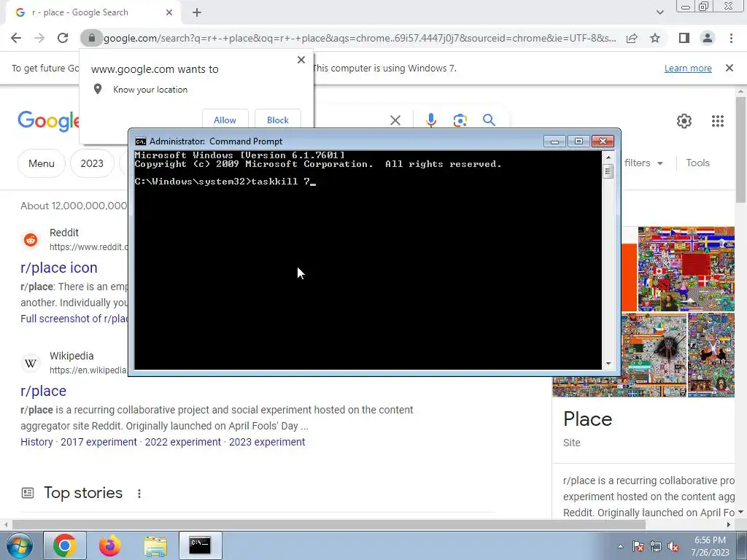Select Command Prompt taskbar button
The width and height of the screenshot is (747, 560).
coord(200,545)
